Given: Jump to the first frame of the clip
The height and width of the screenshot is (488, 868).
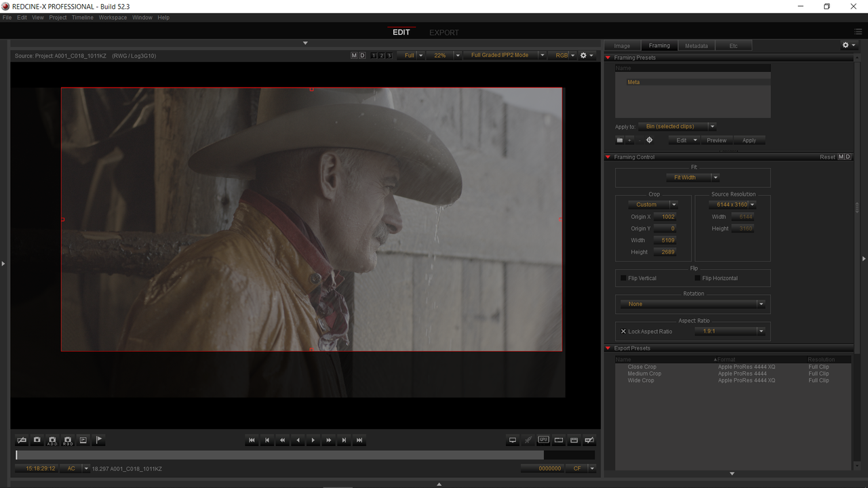Looking at the screenshot, I should tap(252, 440).
